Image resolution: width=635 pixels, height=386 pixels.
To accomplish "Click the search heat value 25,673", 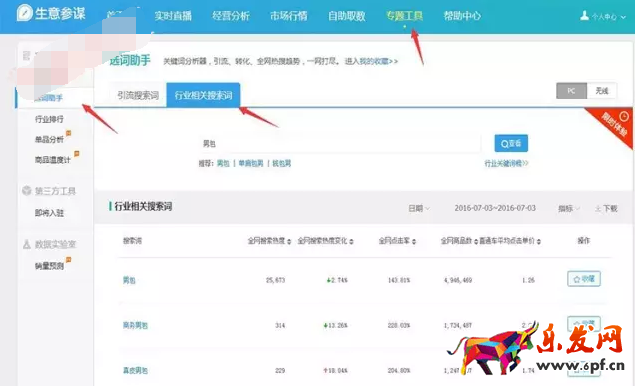I will [275, 280].
